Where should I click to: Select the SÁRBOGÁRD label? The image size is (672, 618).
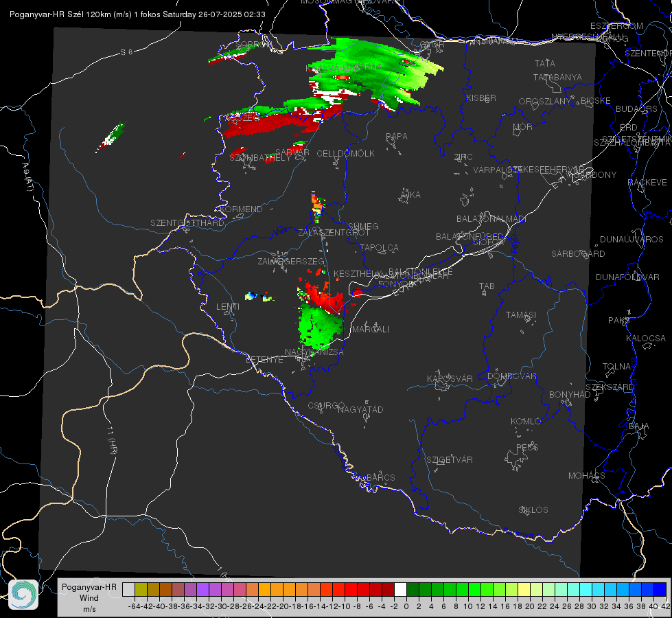[x=578, y=253]
